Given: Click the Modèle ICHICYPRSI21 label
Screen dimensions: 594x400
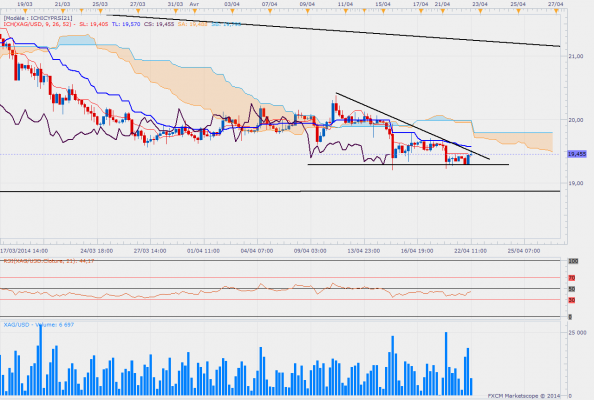Looking at the screenshot, I should (x=38, y=18).
